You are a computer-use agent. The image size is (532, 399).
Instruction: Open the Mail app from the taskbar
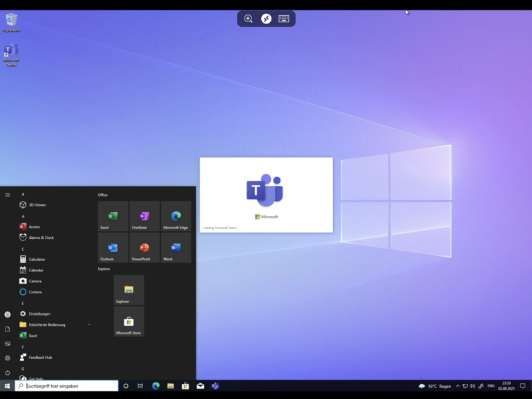(x=200, y=386)
